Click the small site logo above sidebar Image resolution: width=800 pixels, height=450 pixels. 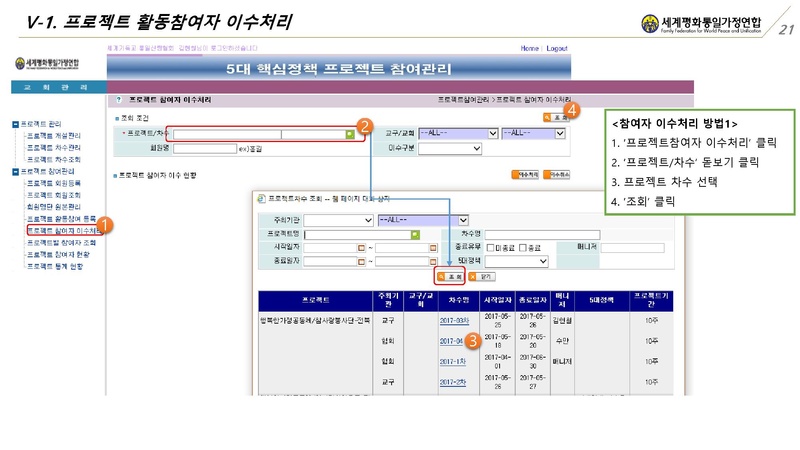(47, 63)
